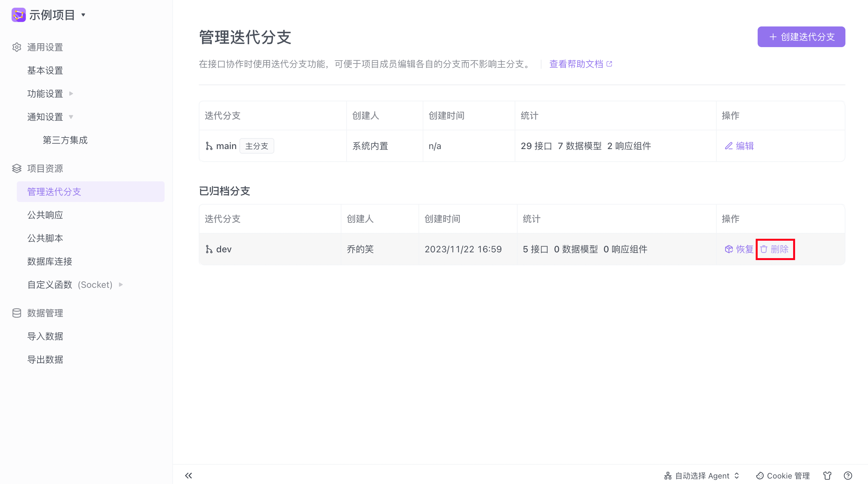
Task: Open 公共脚本 in the sidebar
Action: 45,238
